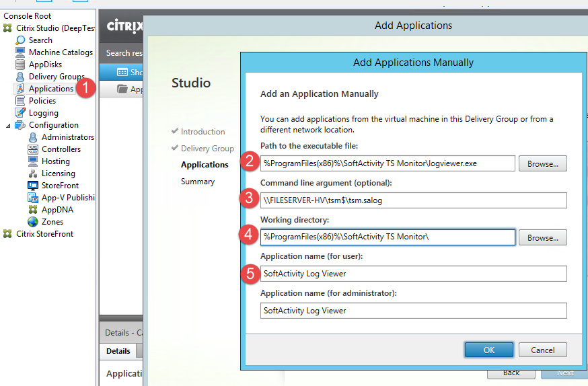Click the StoreFront icon under Configuration

click(33, 186)
